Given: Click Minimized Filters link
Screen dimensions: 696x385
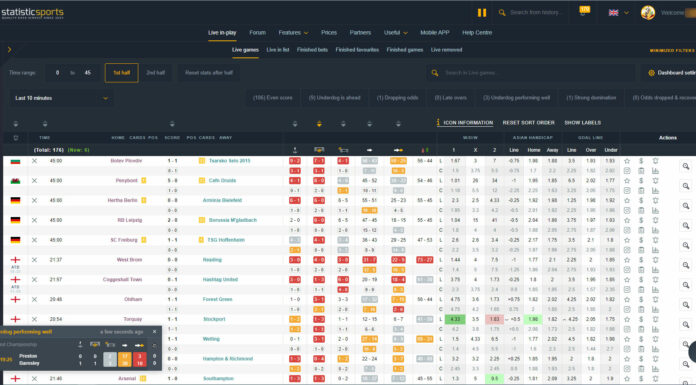Looking at the screenshot, I should pos(672,51).
